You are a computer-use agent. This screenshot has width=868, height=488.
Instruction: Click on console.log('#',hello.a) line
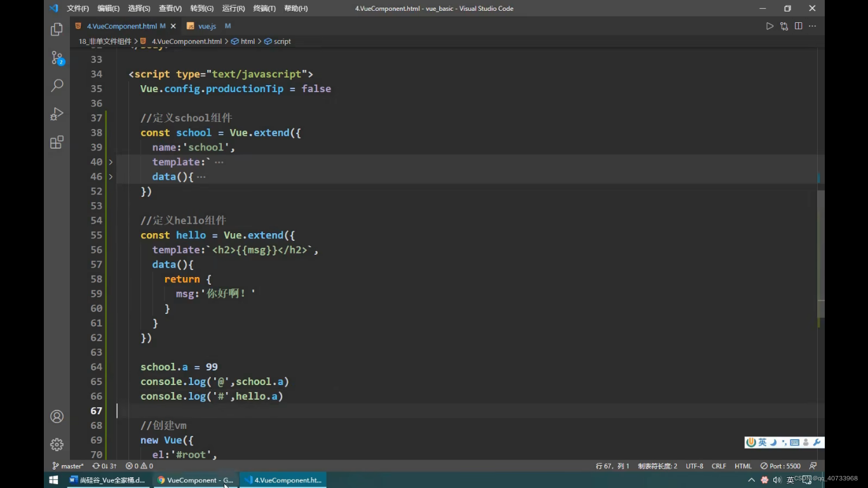point(212,396)
